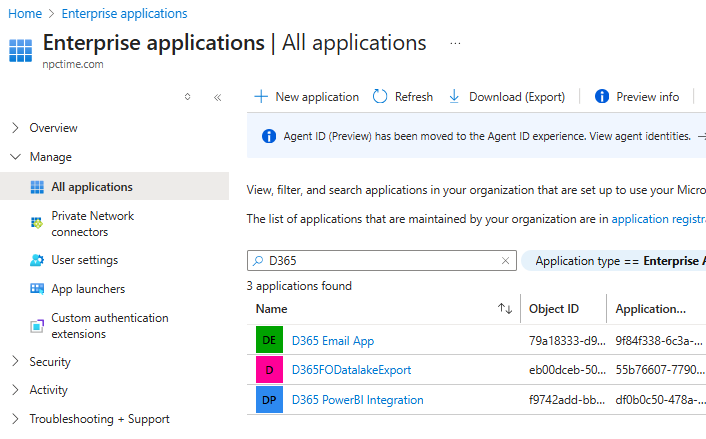Collapse the Manage section
706x439 pixels.
[15, 157]
